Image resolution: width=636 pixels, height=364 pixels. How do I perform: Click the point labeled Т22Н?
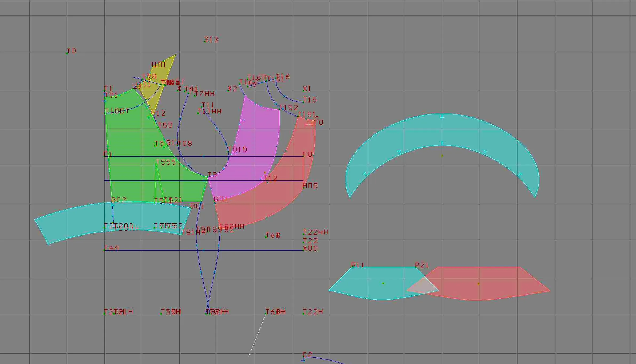[x=303, y=314]
